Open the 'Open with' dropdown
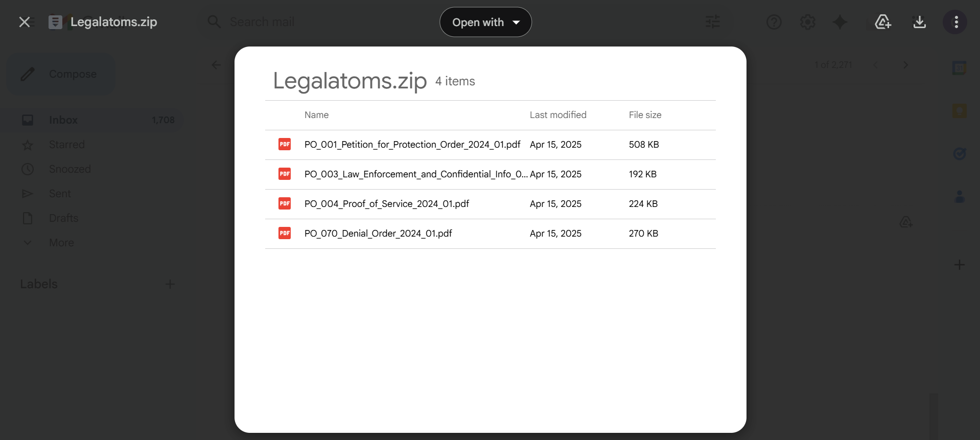980x440 pixels. pyautogui.click(x=485, y=22)
